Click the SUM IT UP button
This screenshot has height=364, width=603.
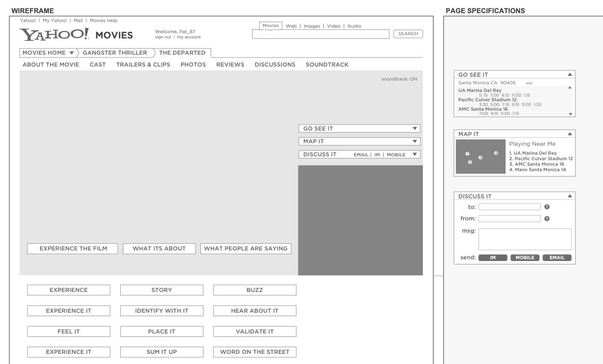(162, 352)
